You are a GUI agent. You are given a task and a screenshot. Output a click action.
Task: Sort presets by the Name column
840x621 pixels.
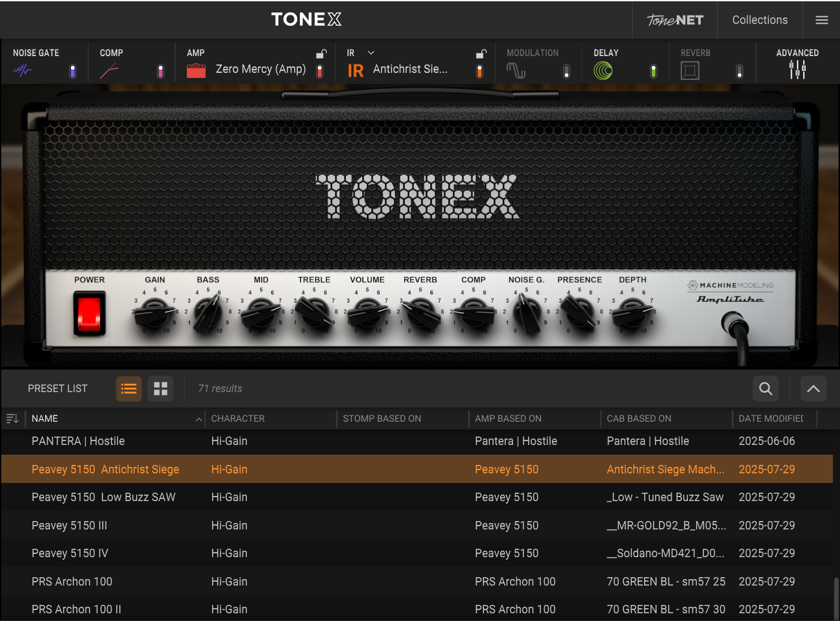coord(115,419)
